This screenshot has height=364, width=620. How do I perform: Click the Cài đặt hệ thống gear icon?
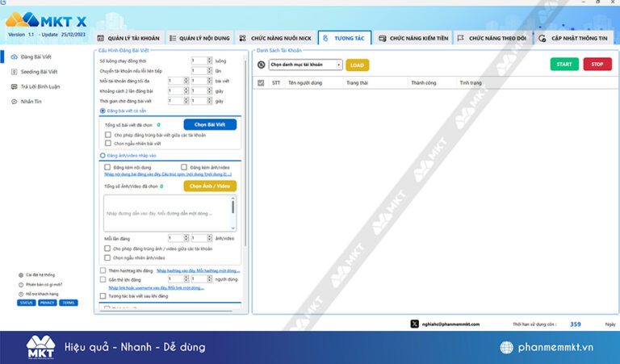click(x=21, y=275)
